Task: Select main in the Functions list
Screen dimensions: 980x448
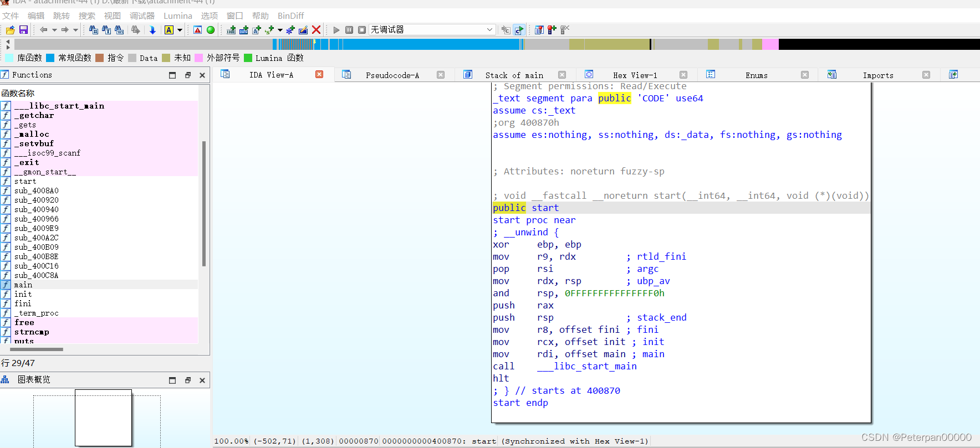Action: coord(100,285)
